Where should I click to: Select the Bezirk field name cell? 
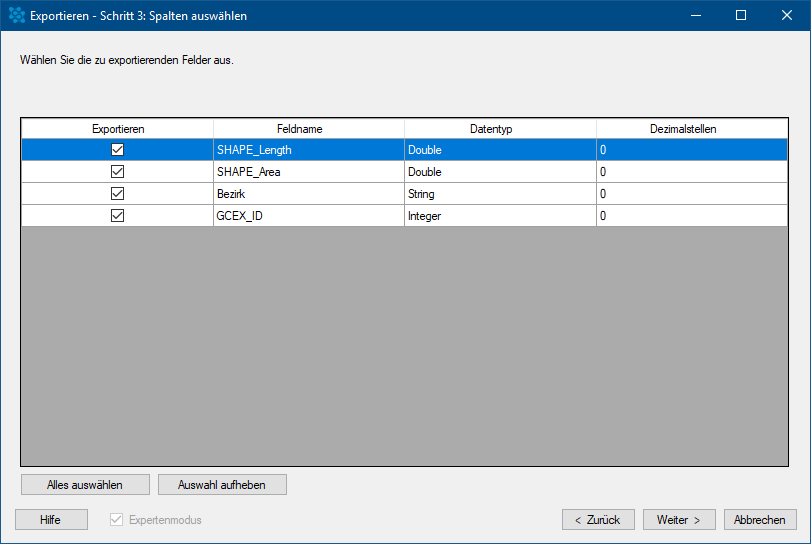pos(309,194)
